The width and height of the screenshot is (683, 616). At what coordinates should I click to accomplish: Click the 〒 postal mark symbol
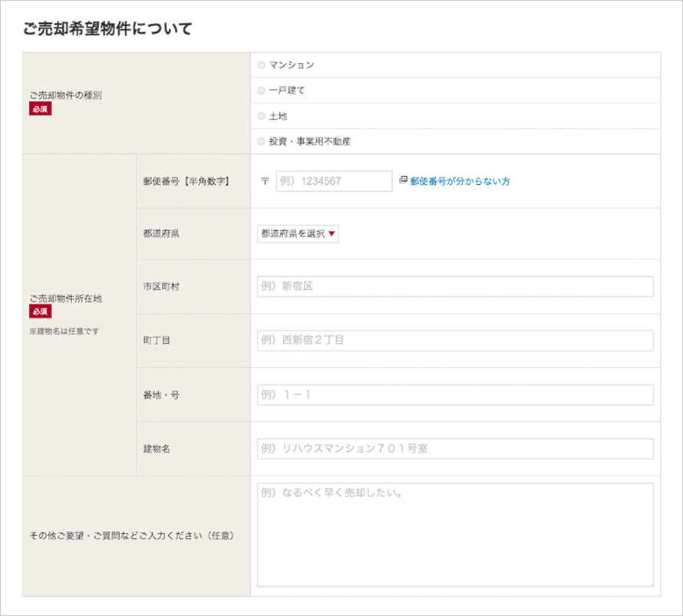(265, 182)
